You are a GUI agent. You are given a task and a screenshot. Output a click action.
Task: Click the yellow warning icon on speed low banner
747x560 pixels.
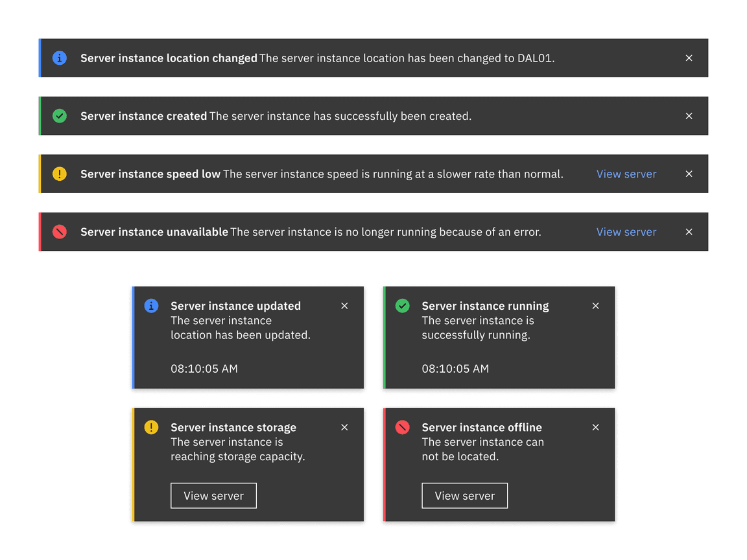[x=59, y=174]
